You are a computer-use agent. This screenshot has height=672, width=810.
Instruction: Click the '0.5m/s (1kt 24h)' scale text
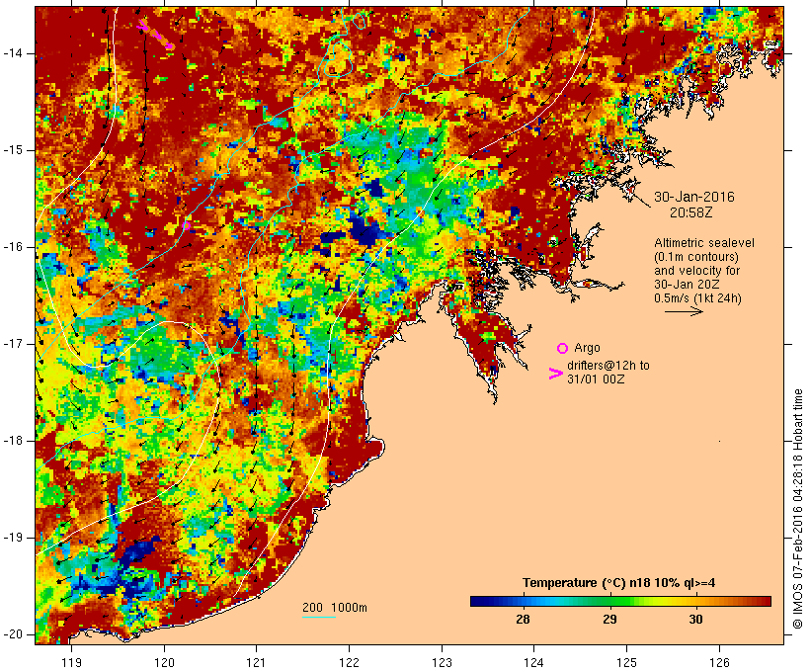tap(697, 298)
